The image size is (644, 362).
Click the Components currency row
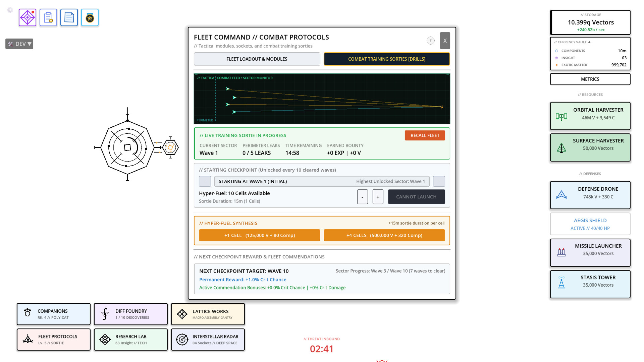590,51
